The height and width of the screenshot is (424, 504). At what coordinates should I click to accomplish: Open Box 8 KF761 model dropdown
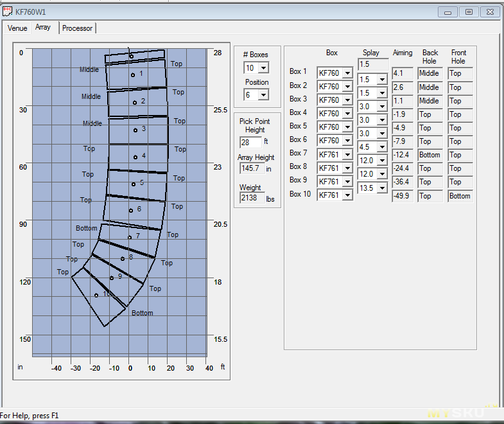pyautogui.click(x=347, y=168)
